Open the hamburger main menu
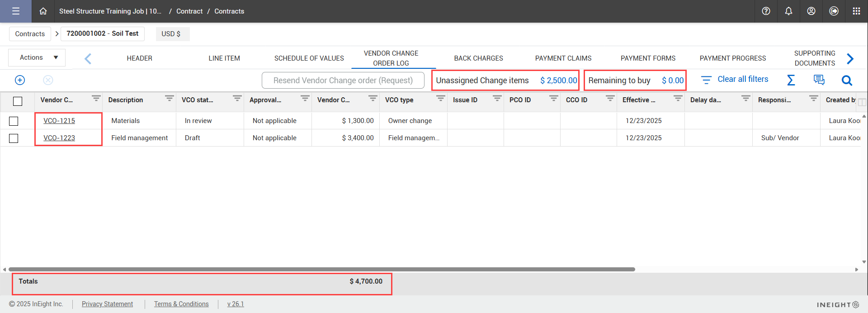Viewport: 868px width, 313px height. 16,11
